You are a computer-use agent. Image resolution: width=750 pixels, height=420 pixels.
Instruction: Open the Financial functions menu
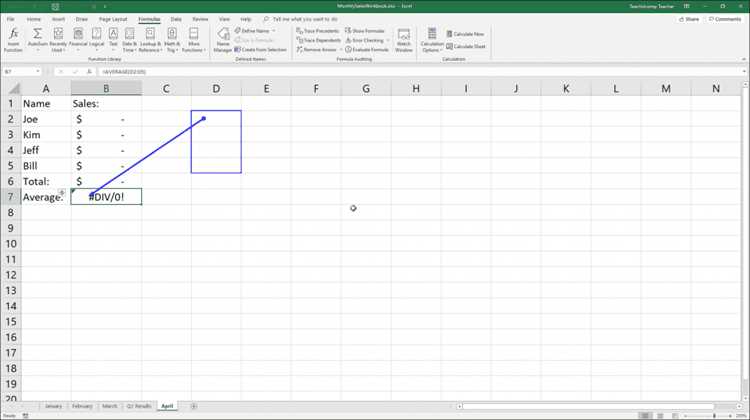pyautogui.click(x=78, y=40)
